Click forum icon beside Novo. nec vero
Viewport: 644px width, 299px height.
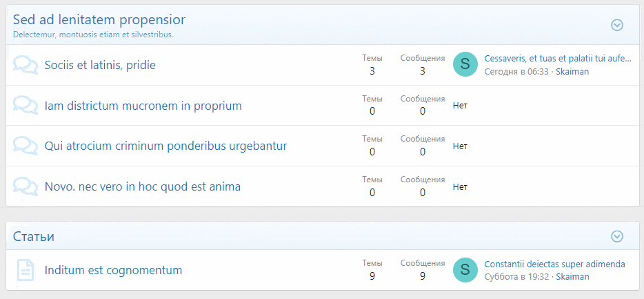click(26, 186)
